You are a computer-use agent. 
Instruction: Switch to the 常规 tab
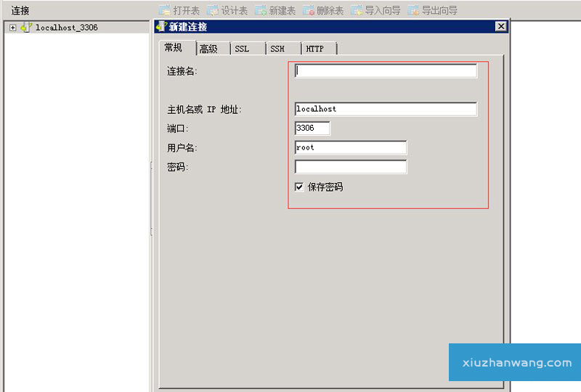coord(174,48)
